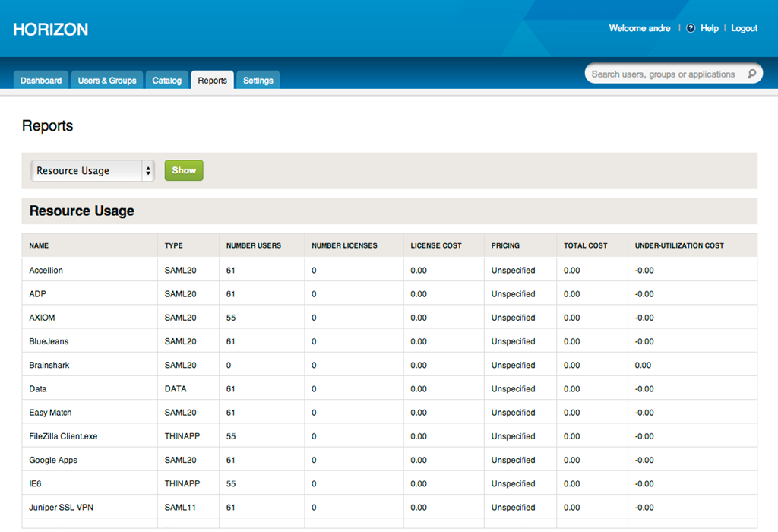Click THINAPP type in FileZilla Client.exe row

(x=182, y=437)
